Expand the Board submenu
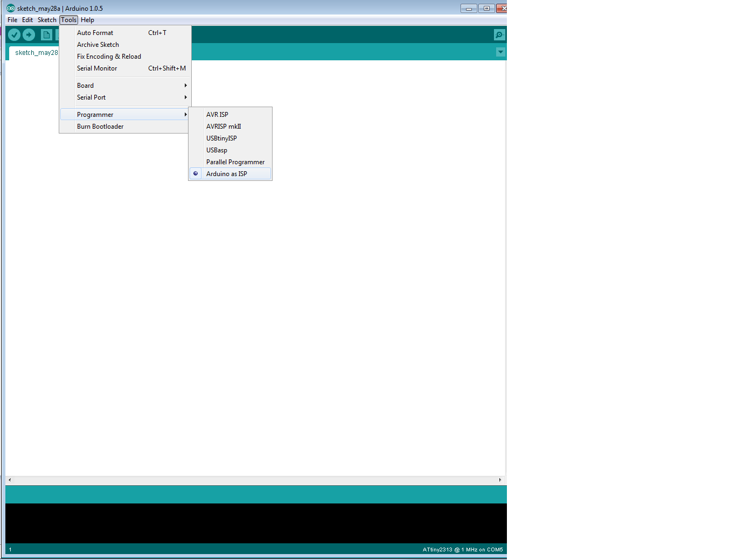The image size is (731, 560). [125, 86]
